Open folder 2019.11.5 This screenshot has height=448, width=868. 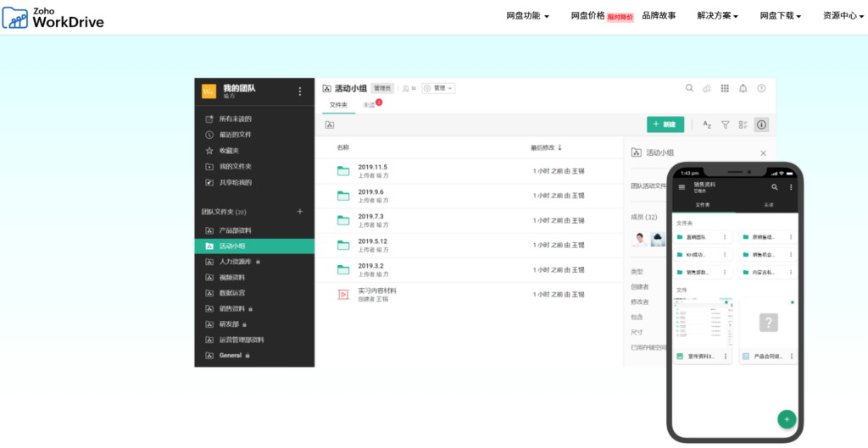[x=373, y=167]
